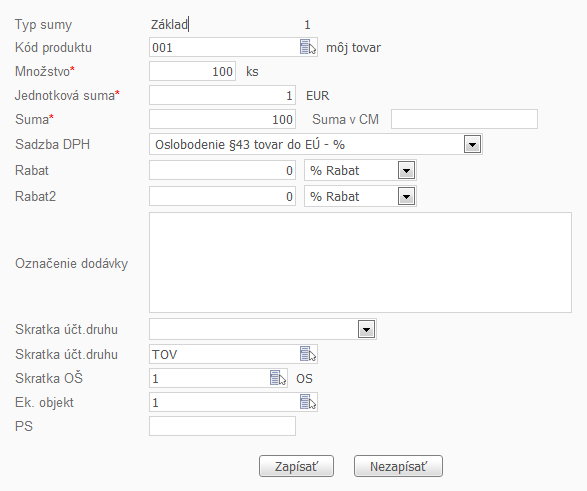Viewport: 587px width, 491px height.
Task: Open lookup icon next to TOV field
Action: pos(308,354)
